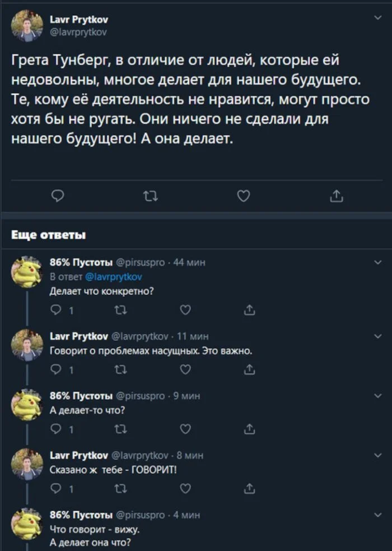The height and width of the screenshot is (551, 392).
Task: Expand options for the 'Делает что конкретно?' reply
Action: coord(376,262)
